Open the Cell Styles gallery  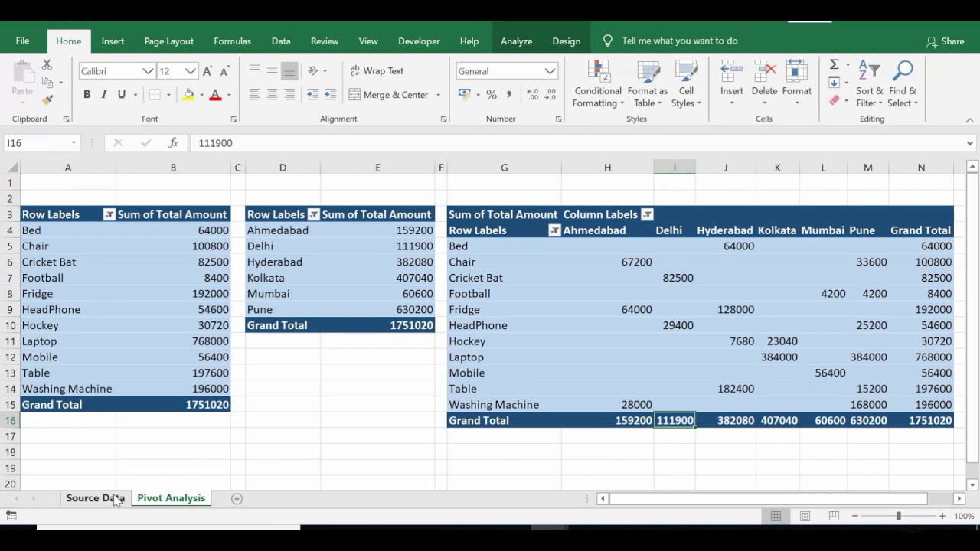click(x=686, y=84)
